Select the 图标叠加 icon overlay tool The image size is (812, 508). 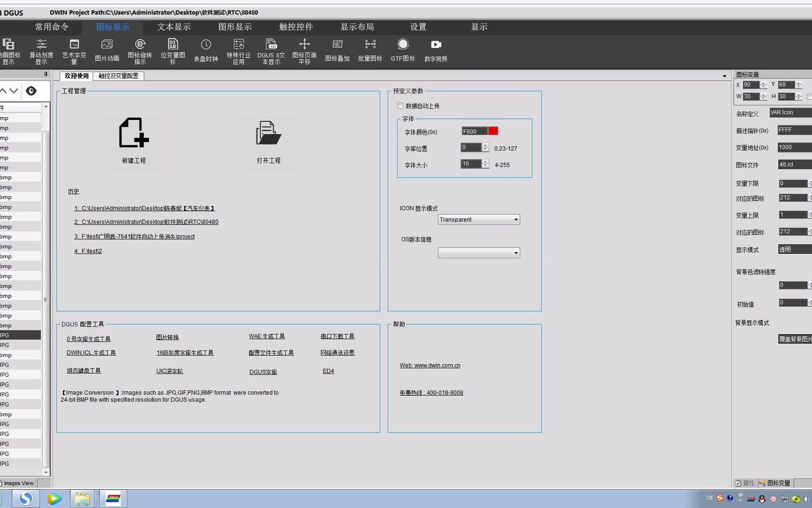[x=337, y=51]
